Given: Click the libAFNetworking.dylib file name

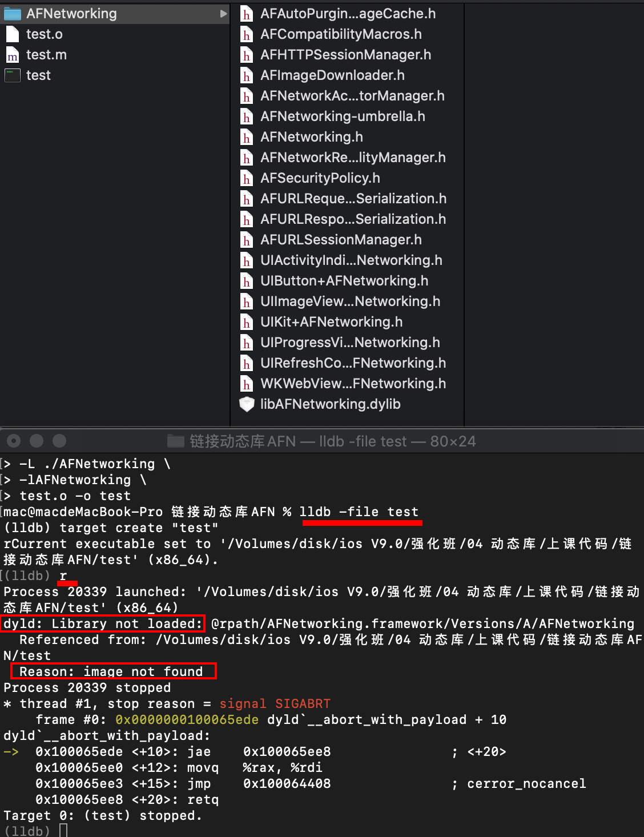Looking at the screenshot, I should [x=330, y=404].
